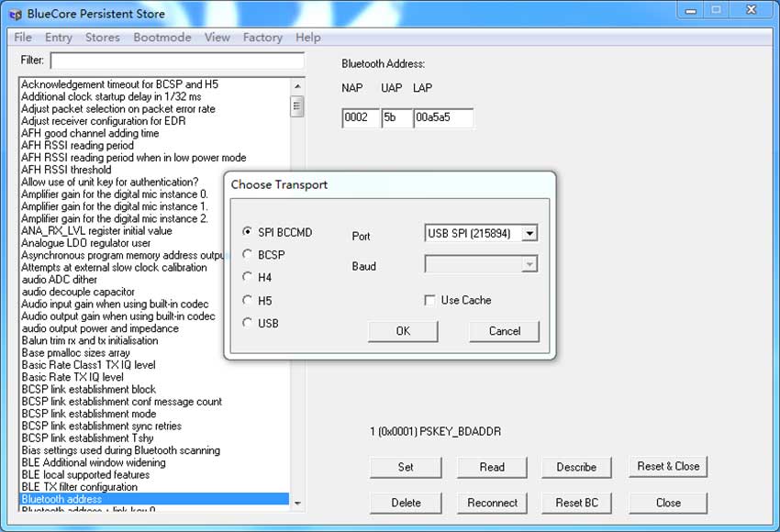
Task: Open the Help menu
Action: pos(308,38)
